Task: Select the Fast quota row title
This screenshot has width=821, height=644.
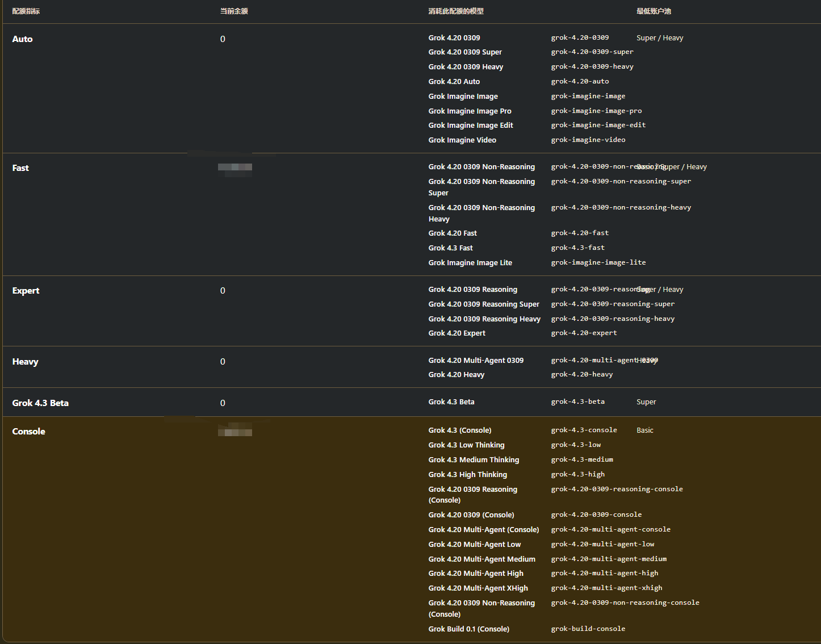Action: click(20, 168)
